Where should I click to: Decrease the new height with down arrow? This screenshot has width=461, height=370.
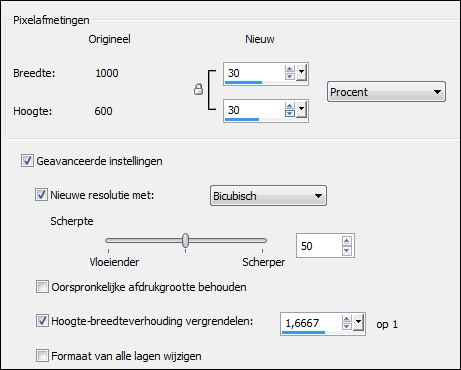pyautogui.click(x=290, y=113)
